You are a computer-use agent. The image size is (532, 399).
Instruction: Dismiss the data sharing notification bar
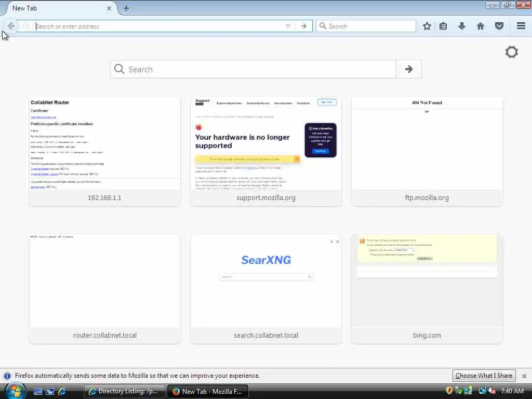(x=524, y=376)
